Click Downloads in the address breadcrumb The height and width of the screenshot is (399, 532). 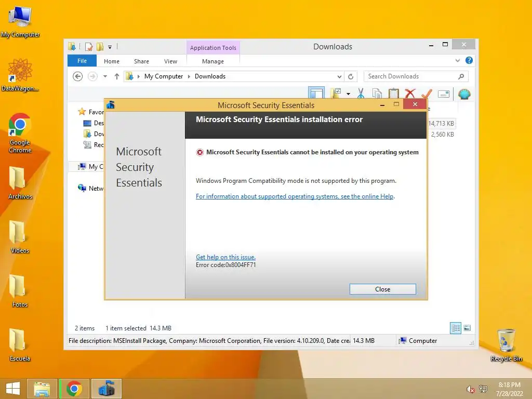(x=210, y=76)
